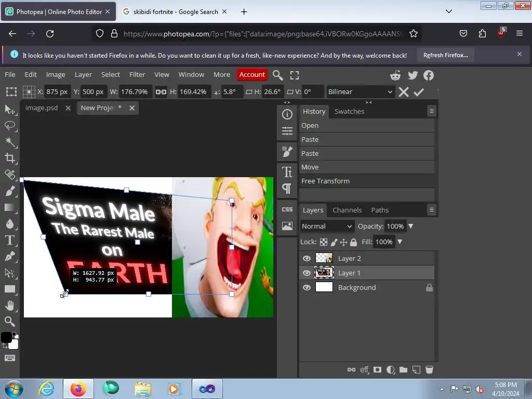
Task: Open the Normal blend mode dropdown
Action: (x=327, y=227)
